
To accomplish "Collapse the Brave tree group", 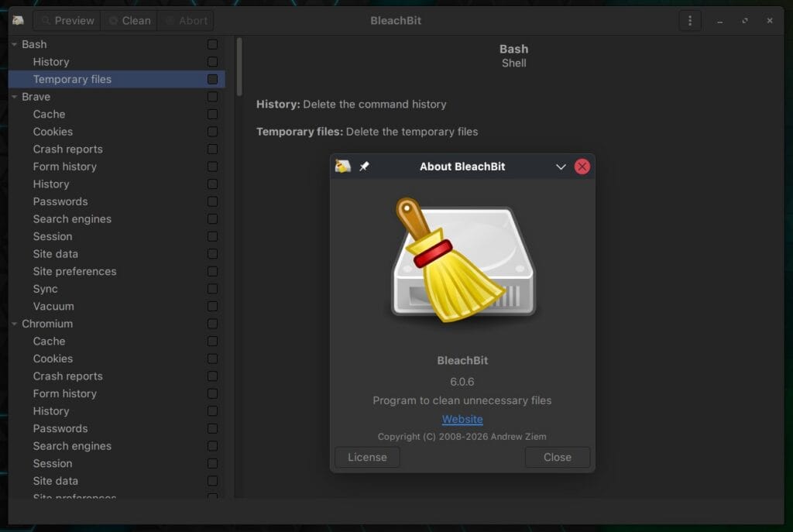I will tap(15, 97).
